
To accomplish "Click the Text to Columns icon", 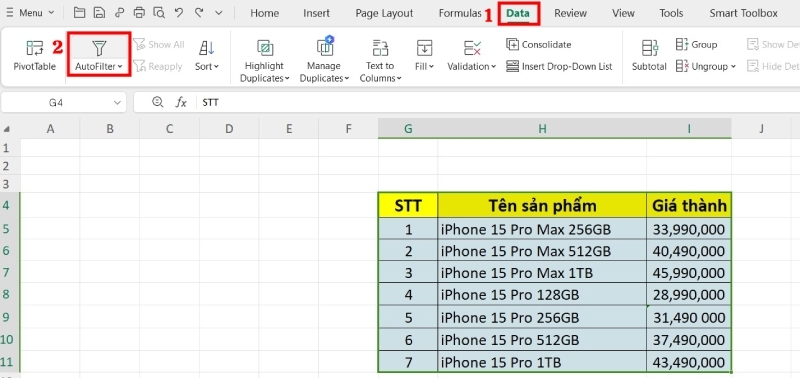I will coord(380,48).
